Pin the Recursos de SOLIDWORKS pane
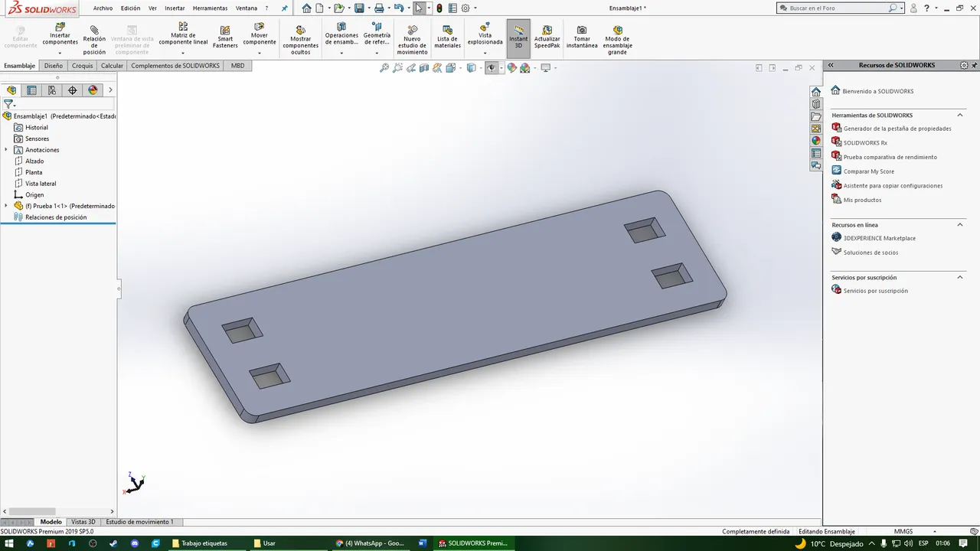This screenshot has width=980, height=551. pos(975,65)
